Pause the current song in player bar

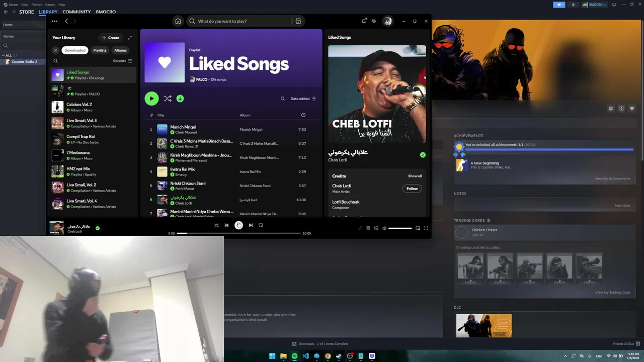[238, 225]
